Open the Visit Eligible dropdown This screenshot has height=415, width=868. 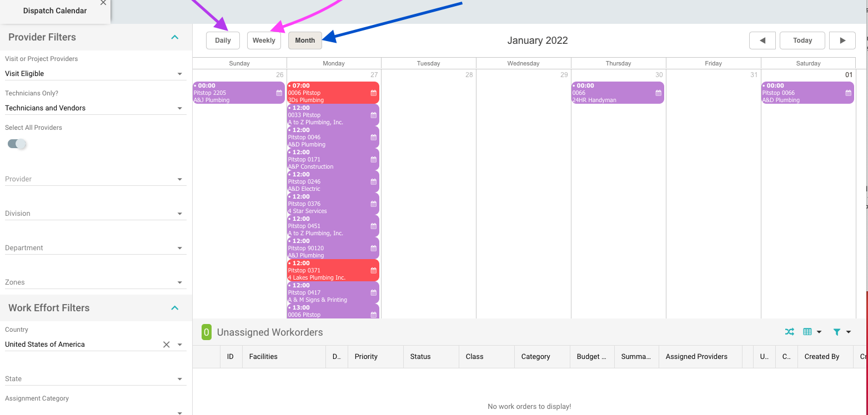coord(94,74)
